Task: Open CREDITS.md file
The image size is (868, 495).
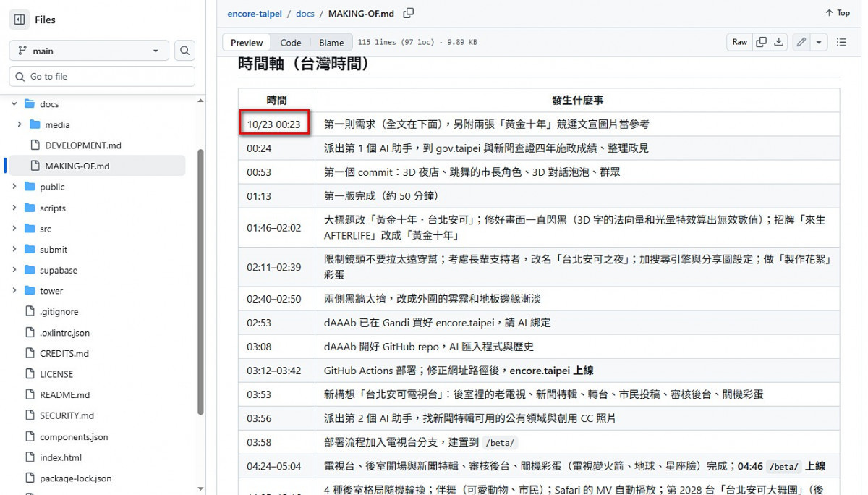Action: [64, 353]
